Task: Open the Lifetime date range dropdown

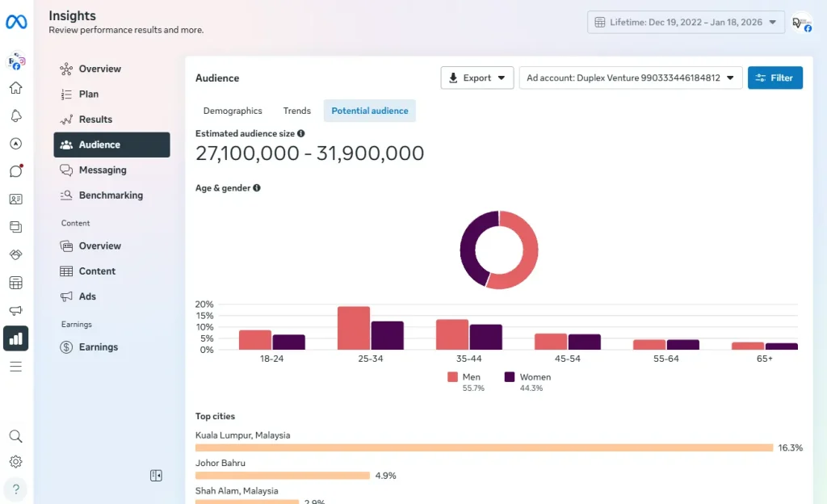Action: 686,22
